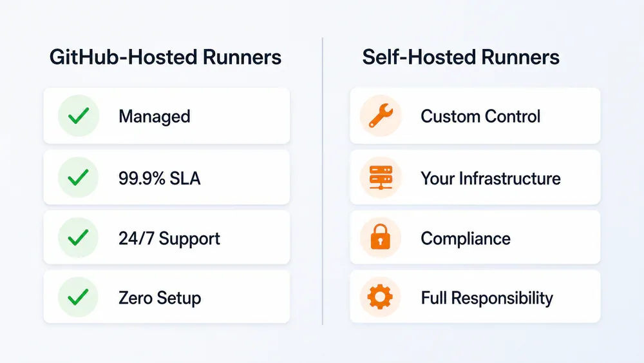Select the GitHub-Hosted Runners heading
This screenshot has height=363, width=644.
pos(166,57)
